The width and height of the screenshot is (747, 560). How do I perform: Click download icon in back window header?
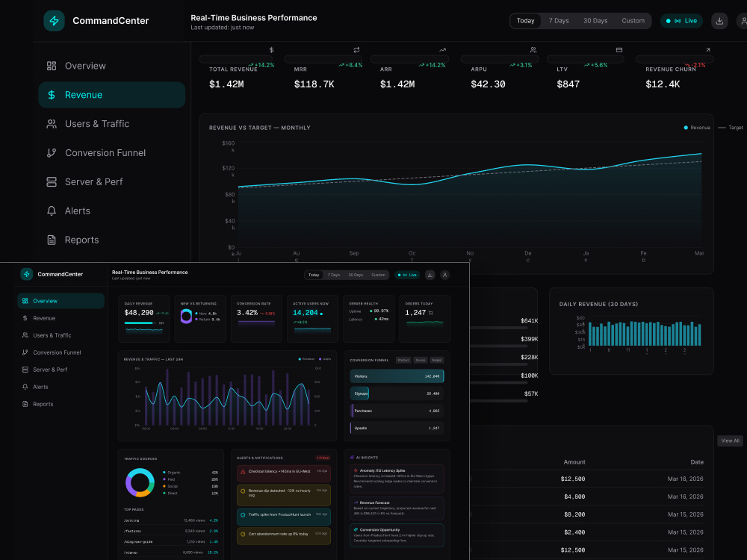[719, 21]
